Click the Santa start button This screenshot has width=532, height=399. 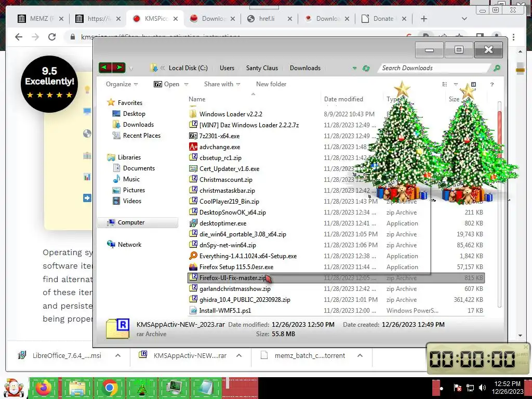(x=14, y=388)
